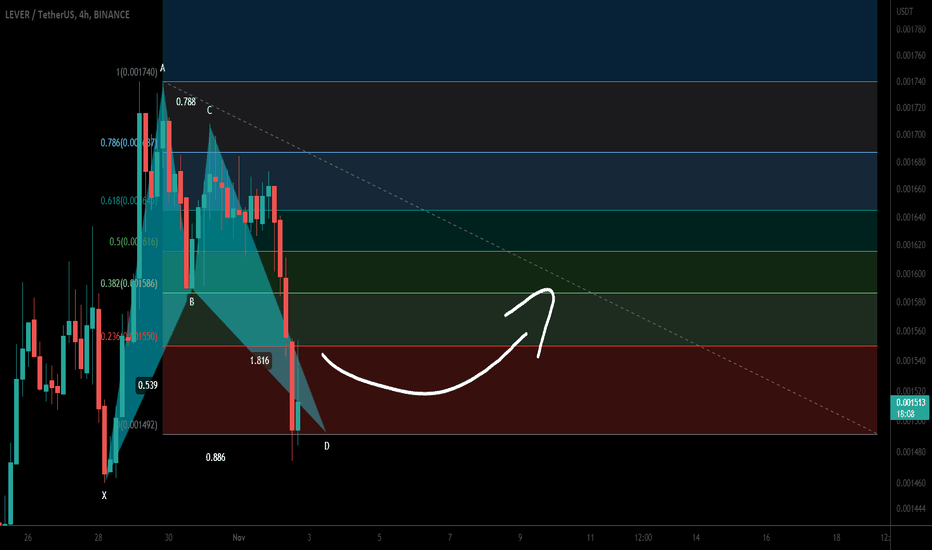
Task: Click the 12:00 label on time axis
Action: (643, 538)
